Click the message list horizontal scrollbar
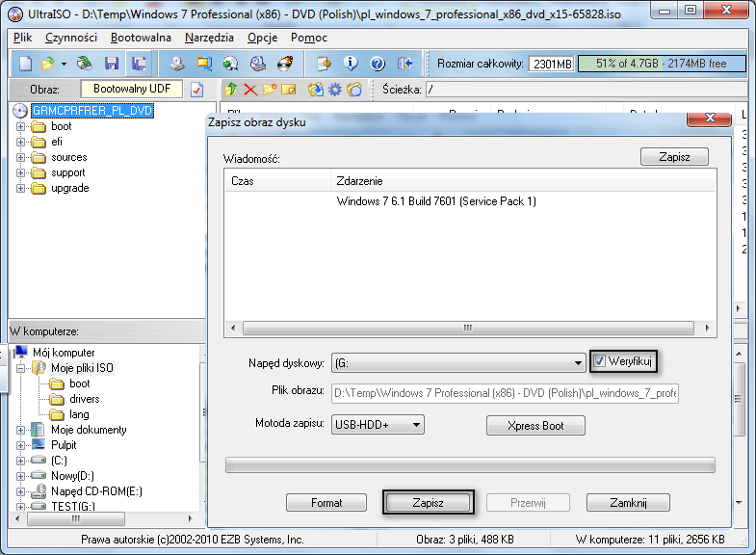This screenshot has width=756, height=555. 468,328
